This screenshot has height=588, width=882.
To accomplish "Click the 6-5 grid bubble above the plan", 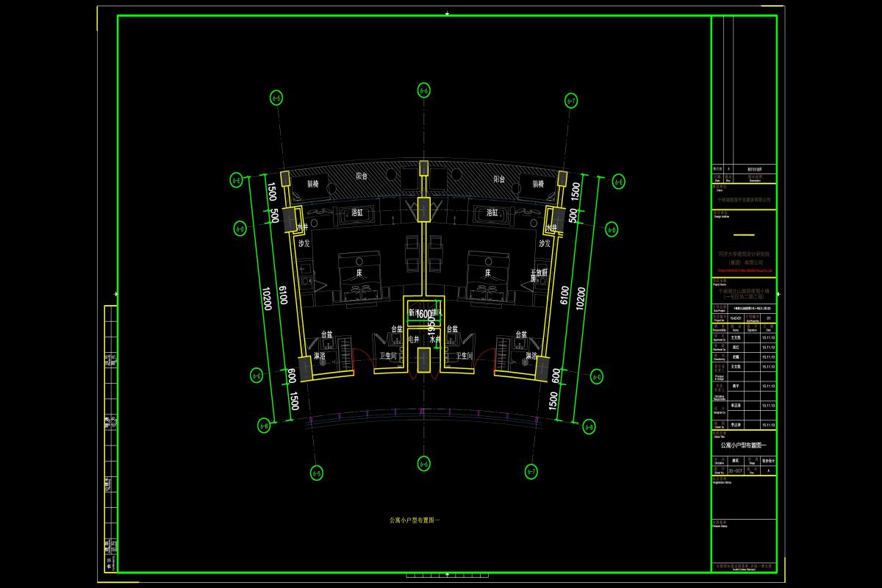I will pos(276,97).
